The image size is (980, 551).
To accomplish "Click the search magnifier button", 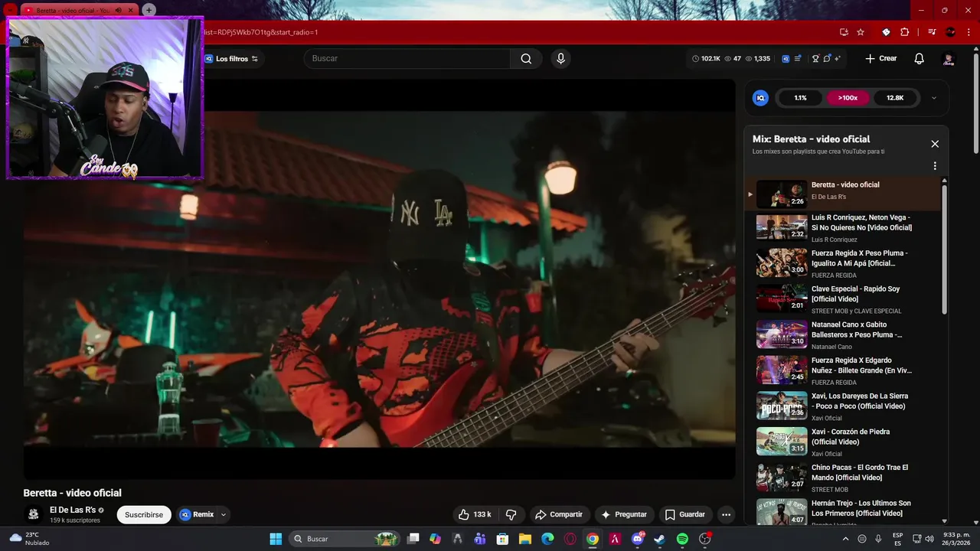I will (526, 59).
